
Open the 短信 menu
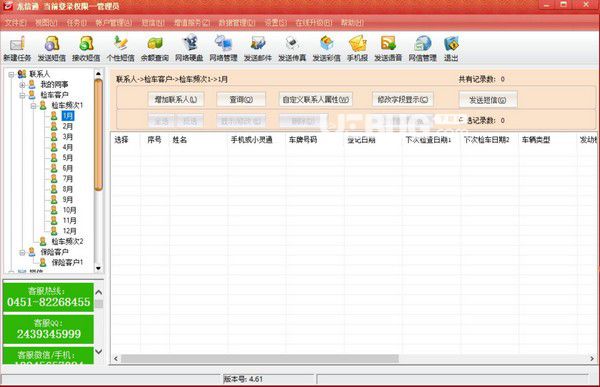tap(153, 23)
